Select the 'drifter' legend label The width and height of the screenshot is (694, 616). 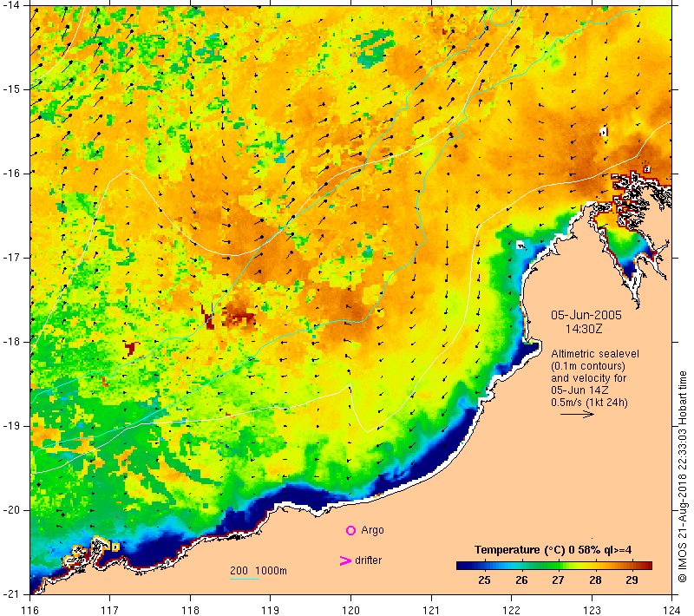pos(368,560)
